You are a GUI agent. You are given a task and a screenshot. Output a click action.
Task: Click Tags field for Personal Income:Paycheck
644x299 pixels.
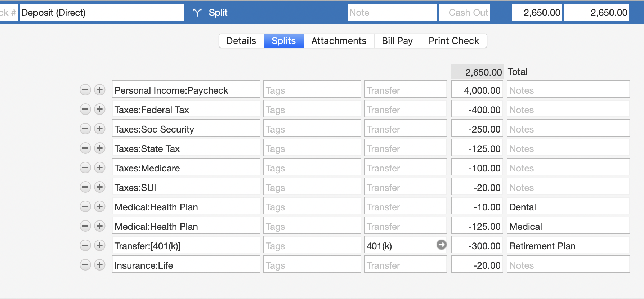click(x=312, y=89)
